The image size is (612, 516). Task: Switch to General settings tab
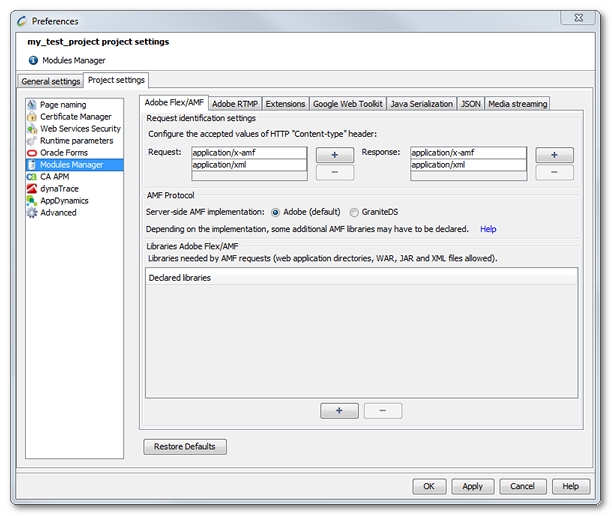[50, 81]
